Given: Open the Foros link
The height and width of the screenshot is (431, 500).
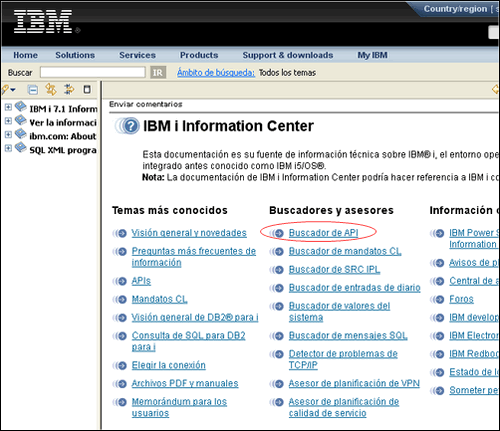Looking at the screenshot, I should pos(461,299).
